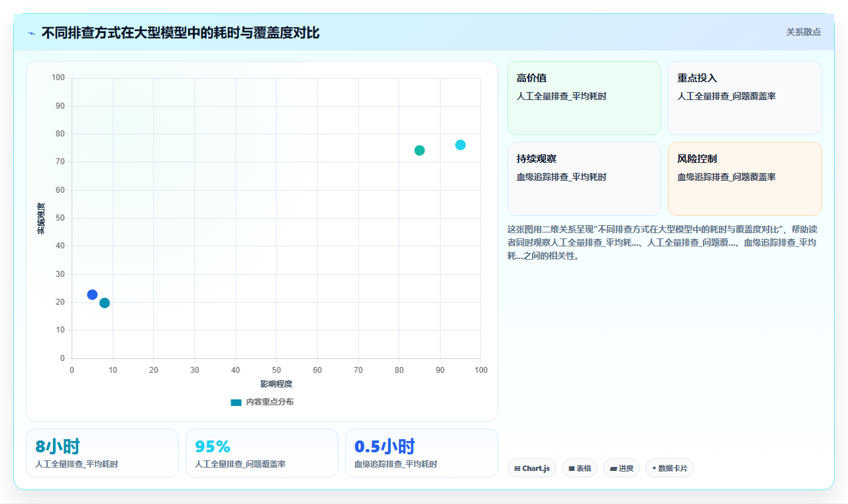Click the chart title 不同排查方式在大型模型中的耗时与覆盖度对比
The width and height of the screenshot is (848, 504).
(x=180, y=32)
